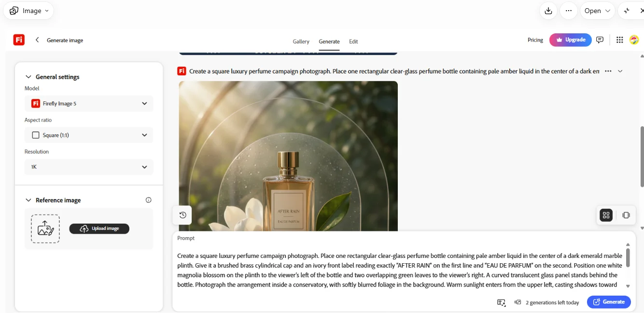This screenshot has width=644, height=313.
Task: Click the download icon in the top bar
Action: (548, 11)
